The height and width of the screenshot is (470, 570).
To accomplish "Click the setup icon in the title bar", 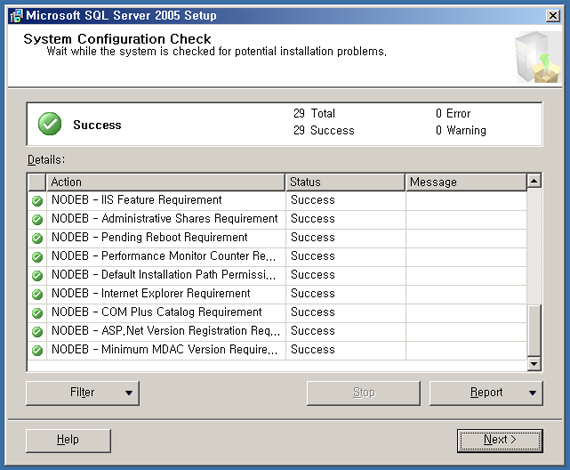I will tap(16, 16).
